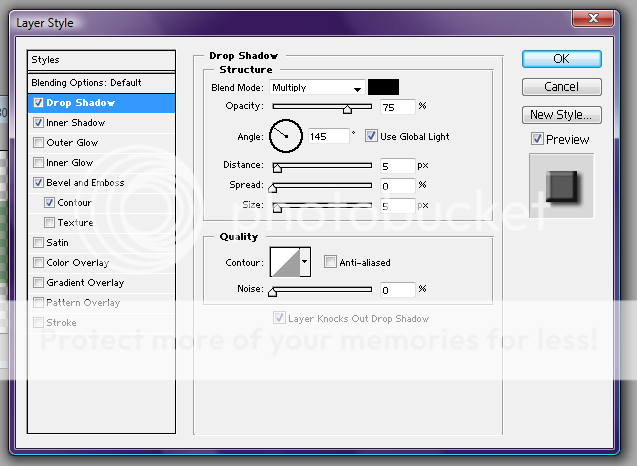Click the Quality contour curve thumbnail

[285, 262]
